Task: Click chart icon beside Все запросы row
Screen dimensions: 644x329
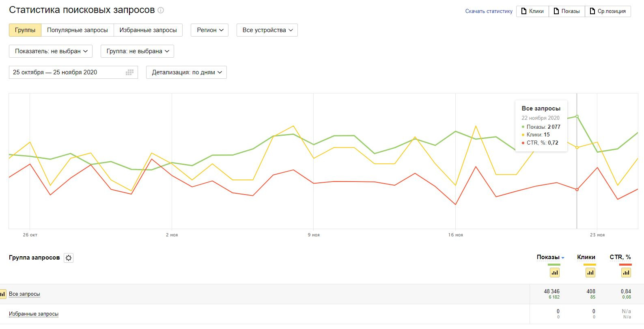Action: tap(3, 294)
